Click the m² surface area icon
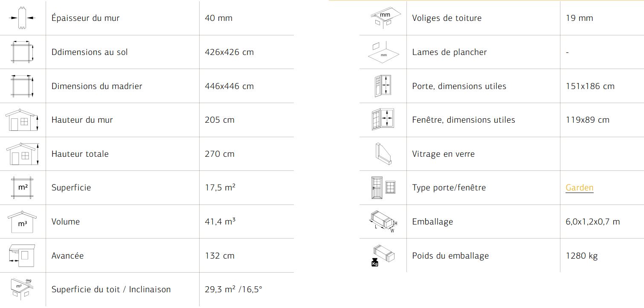This screenshot has width=644, height=308. (x=22, y=187)
